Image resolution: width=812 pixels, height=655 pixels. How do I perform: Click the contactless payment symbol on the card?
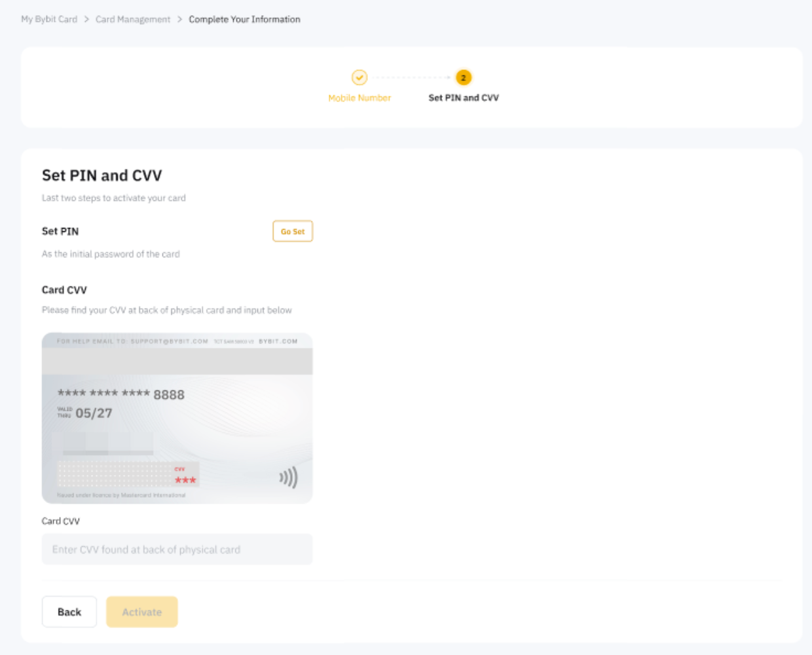[288, 477]
